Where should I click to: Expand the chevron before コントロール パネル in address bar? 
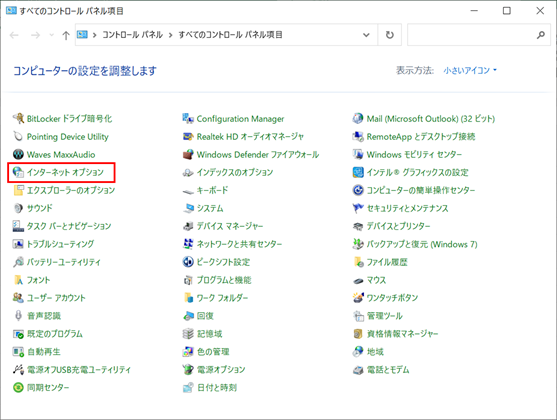pyautogui.click(x=94, y=35)
